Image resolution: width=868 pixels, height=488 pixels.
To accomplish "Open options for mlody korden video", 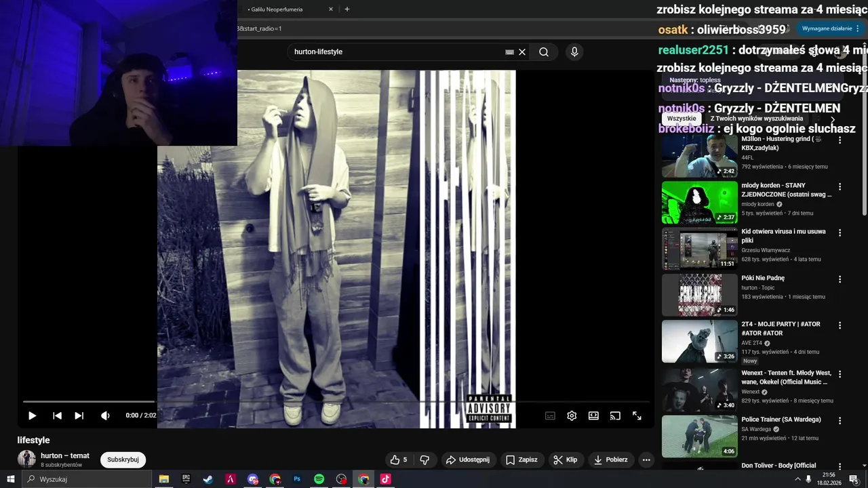I will (840, 186).
